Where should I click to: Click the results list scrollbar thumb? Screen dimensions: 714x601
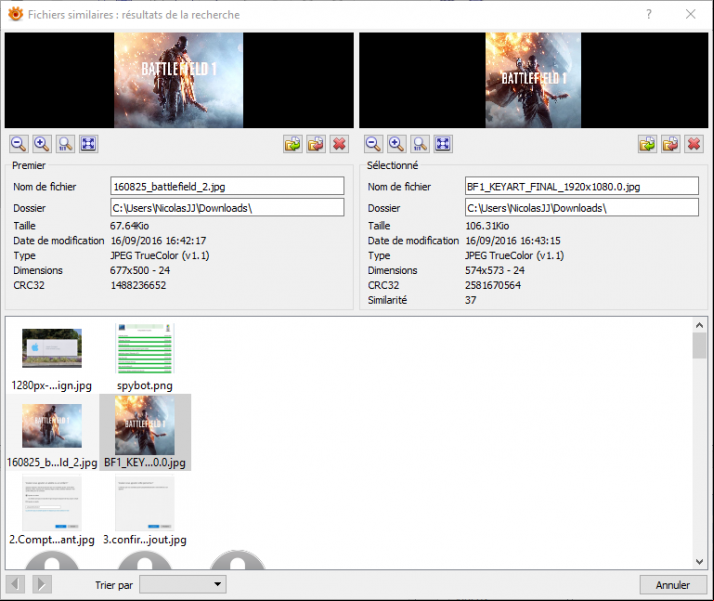click(x=699, y=346)
